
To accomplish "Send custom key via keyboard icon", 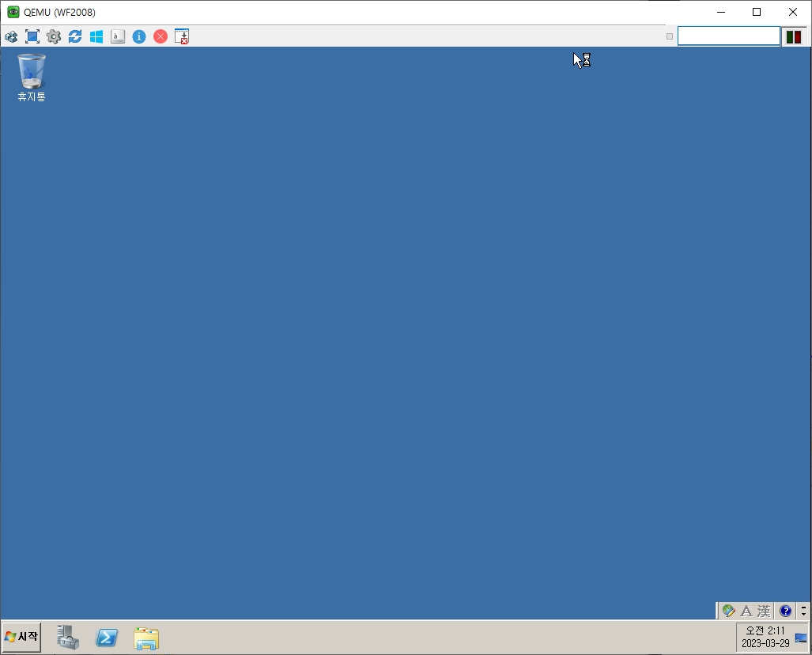I will tap(118, 37).
